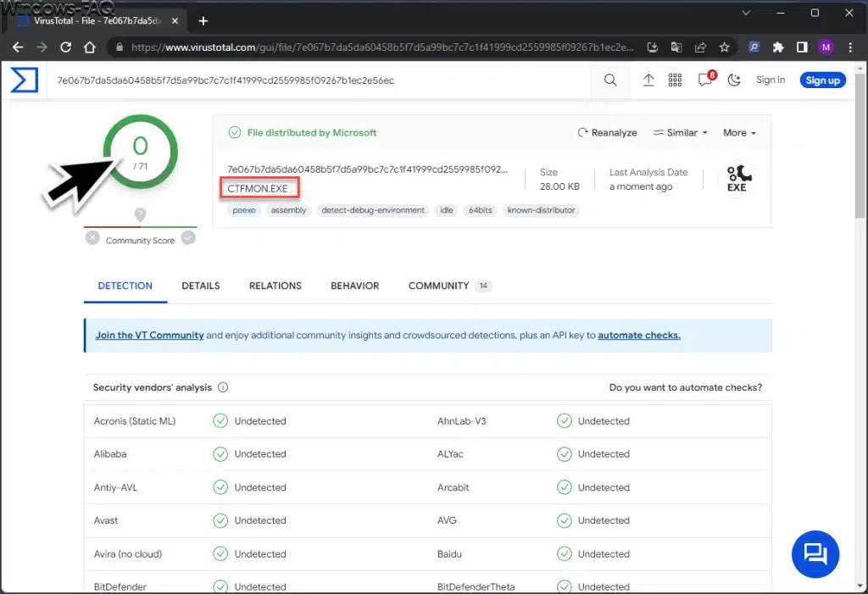The height and width of the screenshot is (594, 868).
Task: Click the Sign in link
Action: pyautogui.click(x=770, y=80)
